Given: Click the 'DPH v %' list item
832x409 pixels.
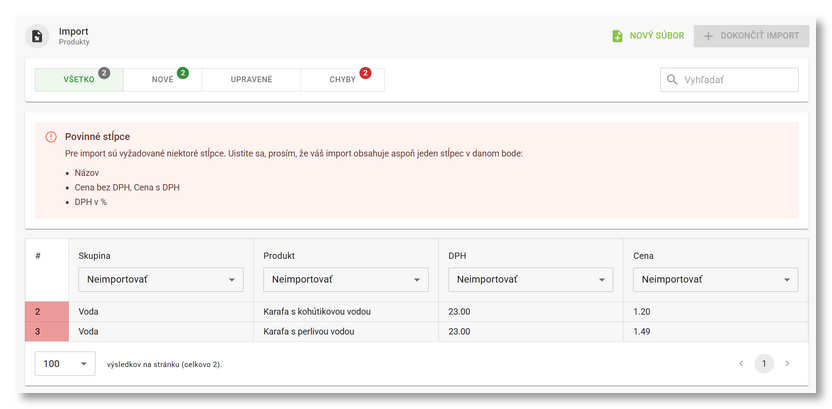Looking at the screenshot, I should coord(91,202).
